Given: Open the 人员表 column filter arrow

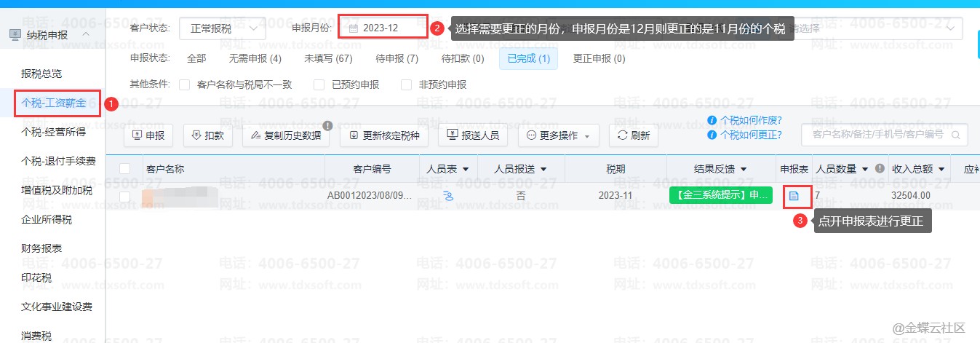Looking at the screenshot, I should 466,169.
